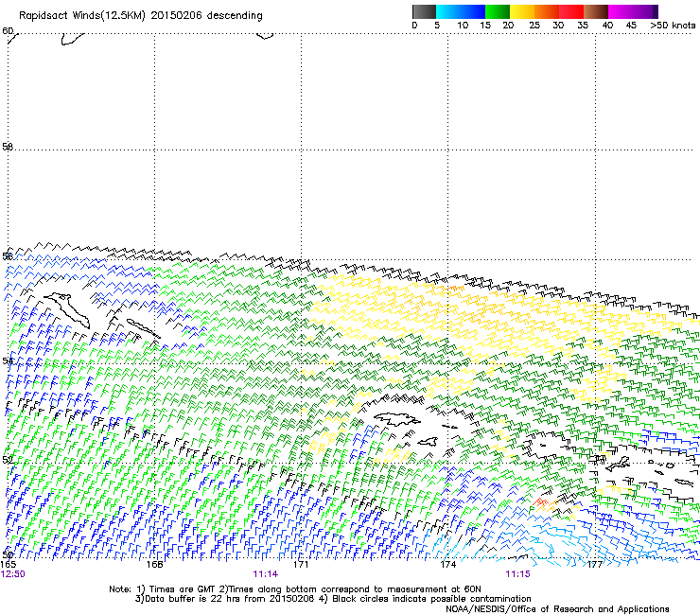Click the '>50 knots' legend label

pyautogui.click(x=673, y=25)
